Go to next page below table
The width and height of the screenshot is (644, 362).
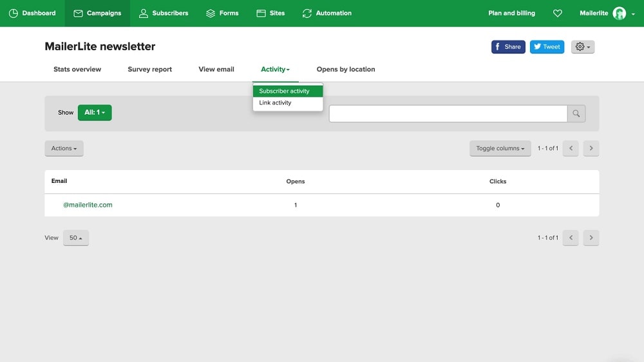591,238
